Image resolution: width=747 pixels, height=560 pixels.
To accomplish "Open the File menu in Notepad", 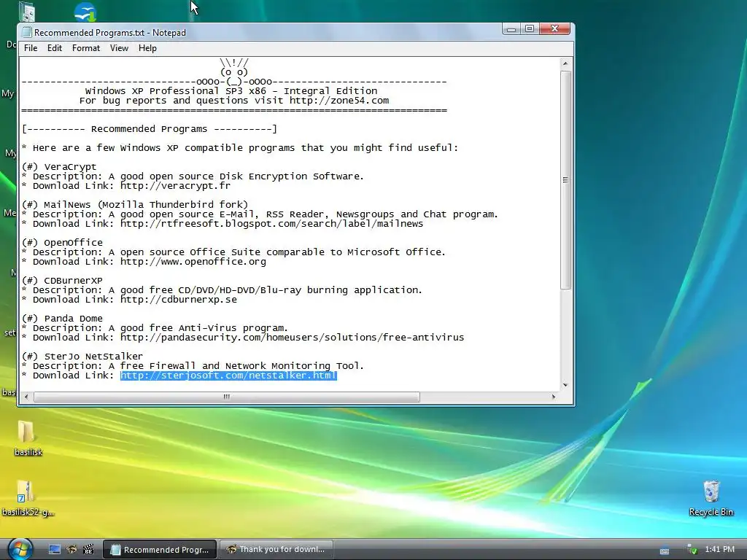I will click(x=31, y=48).
